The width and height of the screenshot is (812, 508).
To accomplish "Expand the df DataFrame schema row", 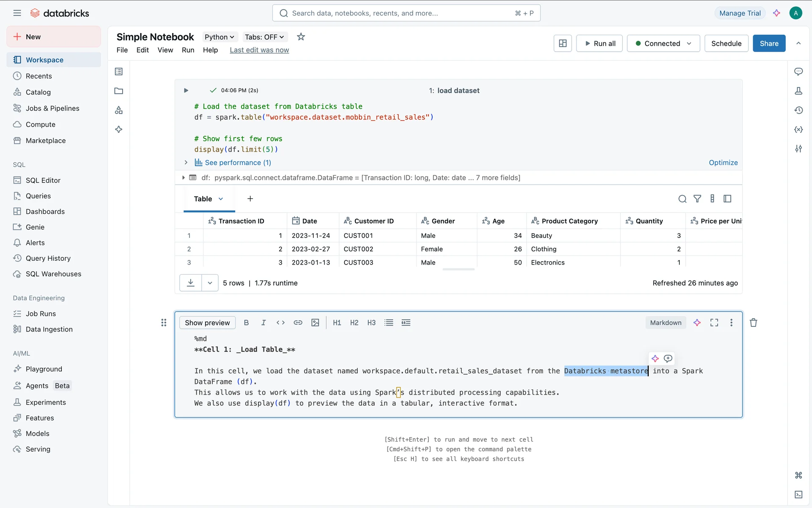I will tap(183, 178).
